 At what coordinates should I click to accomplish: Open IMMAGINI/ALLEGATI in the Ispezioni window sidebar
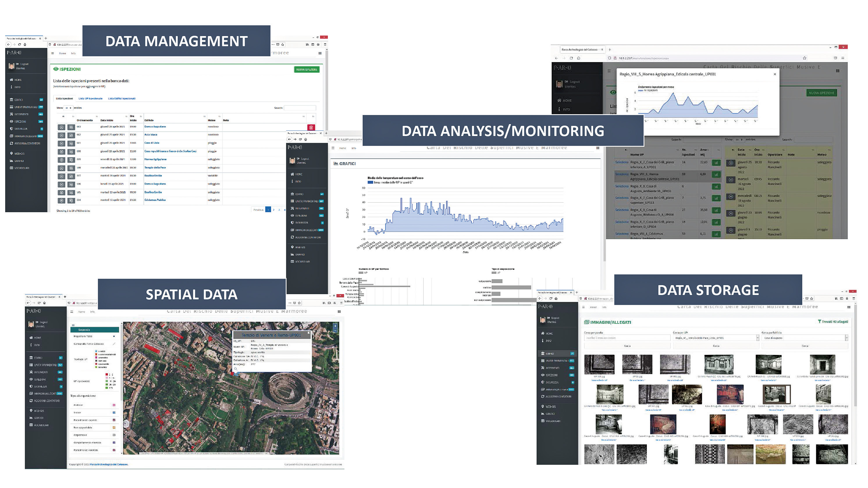pos(26,136)
